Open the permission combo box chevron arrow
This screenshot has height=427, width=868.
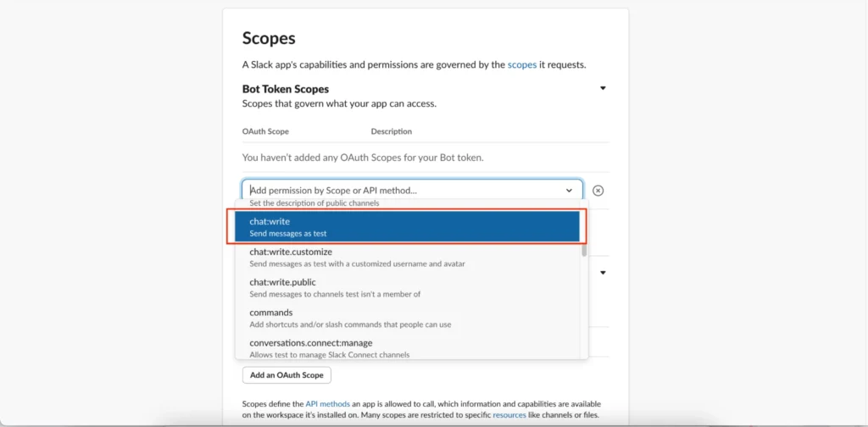(570, 191)
